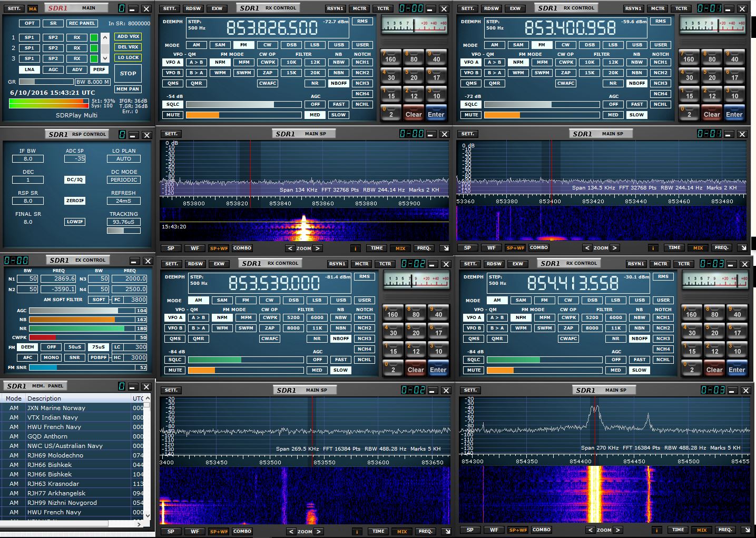The height and width of the screenshot is (538, 756).
Task: Open the LO PLAN AUTO selector
Action: (123, 158)
